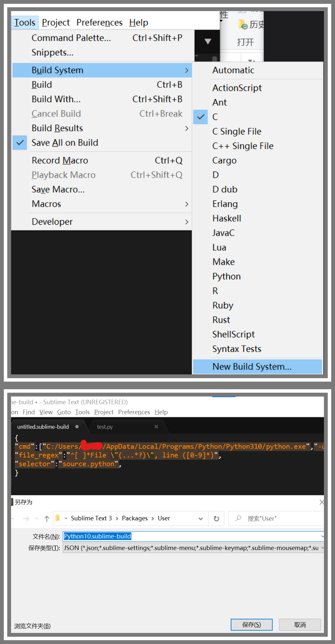Select Erlang build system
Screen dimensions: 335x644
(258, 204)
